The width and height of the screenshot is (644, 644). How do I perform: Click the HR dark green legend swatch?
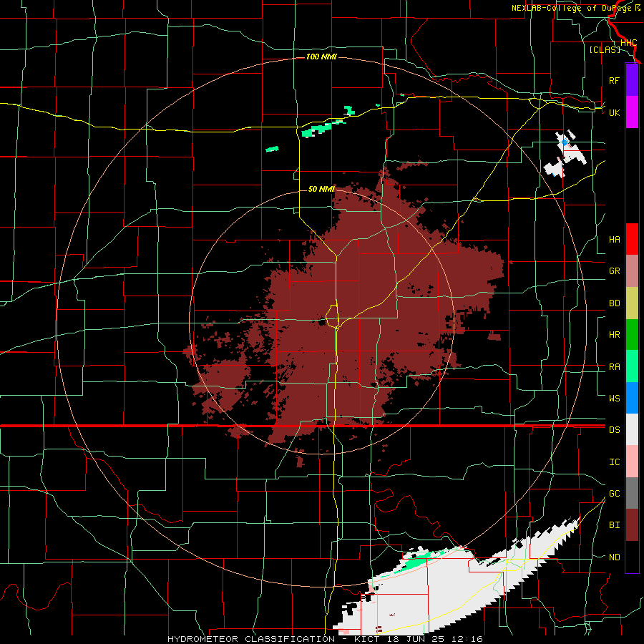click(632, 335)
